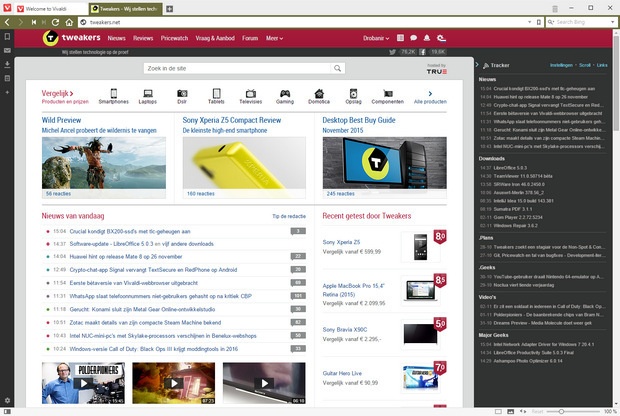Open the Sony Xperia Z5 Compact Review article
The image size is (620, 416).
tap(232, 120)
